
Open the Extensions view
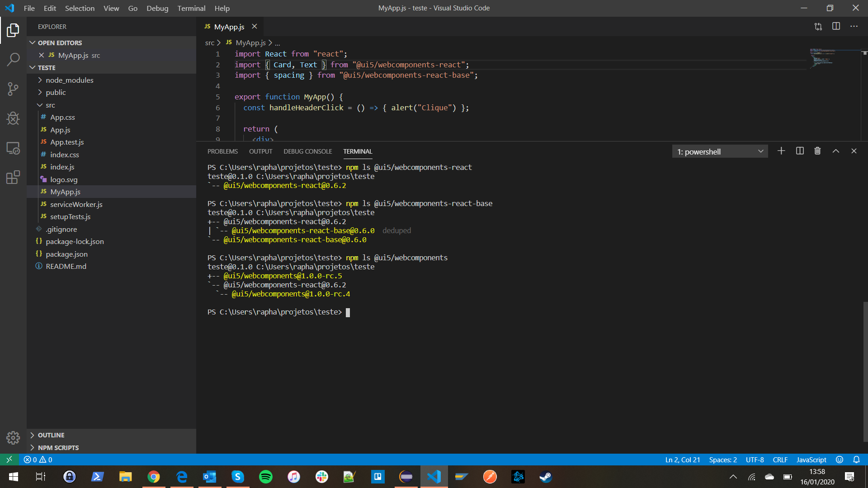pos(13,177)
